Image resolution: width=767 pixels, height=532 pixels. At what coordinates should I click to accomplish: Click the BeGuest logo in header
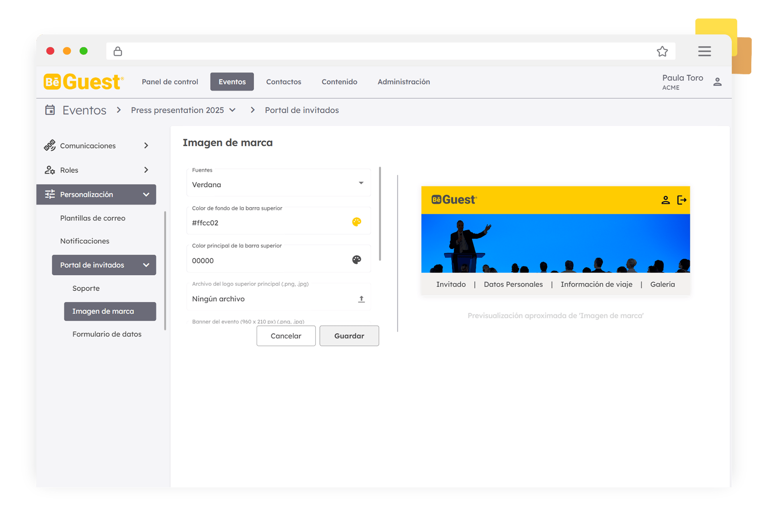[x=84, y=82]
